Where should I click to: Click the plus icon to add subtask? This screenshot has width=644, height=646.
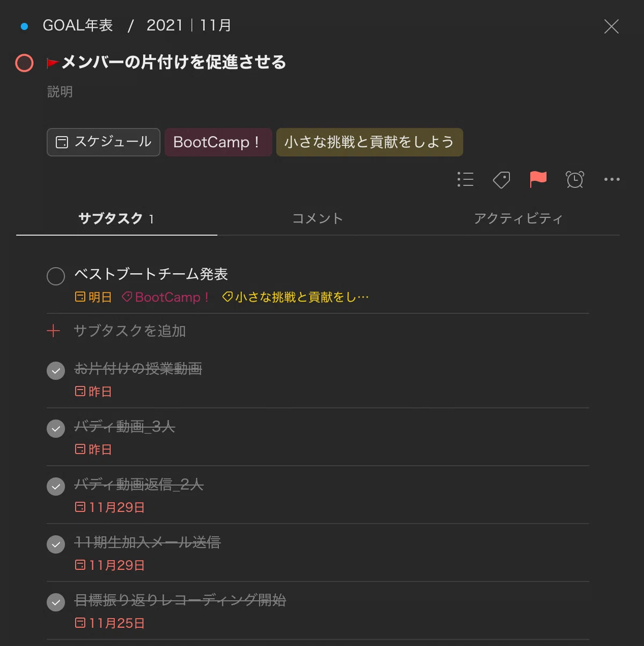pos(53,331)
